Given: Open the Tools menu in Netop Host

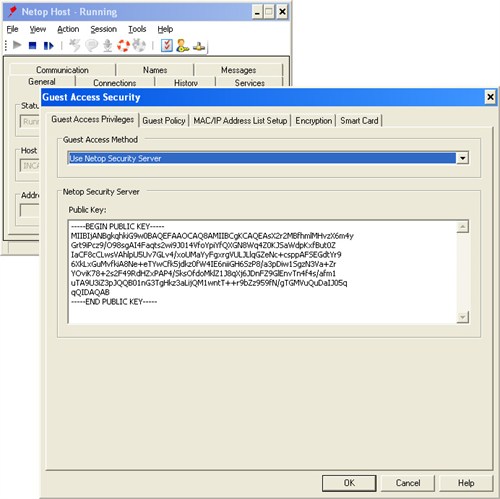Looking at the screenshot, I should coord(137,29).
